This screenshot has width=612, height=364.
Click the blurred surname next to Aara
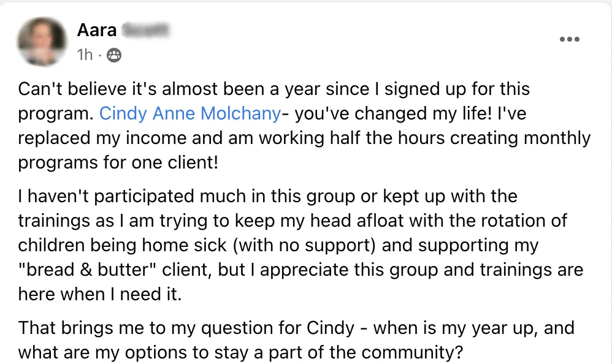click(x=145, y=30)
